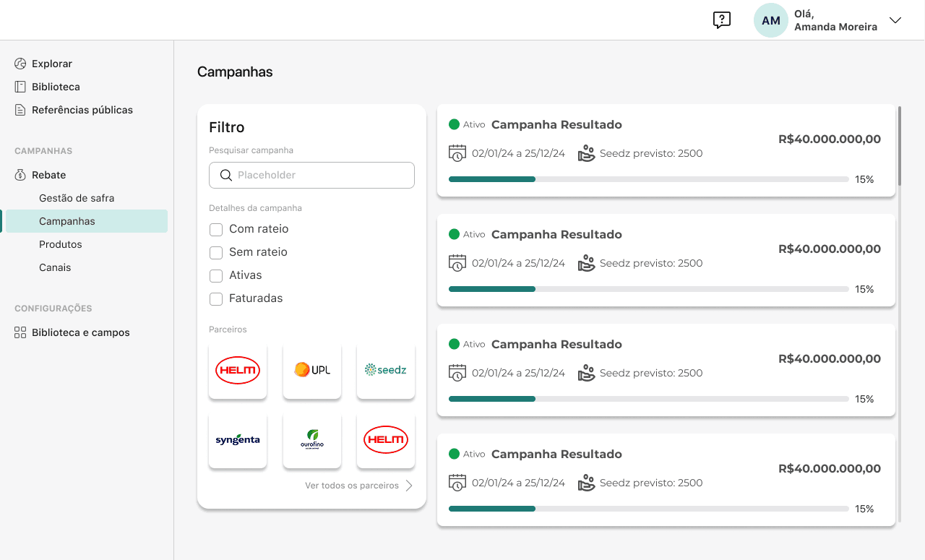This screenshot has height=560, width=925.
Task: Open Gestão de safra submenu item
Action: point(77,198)
